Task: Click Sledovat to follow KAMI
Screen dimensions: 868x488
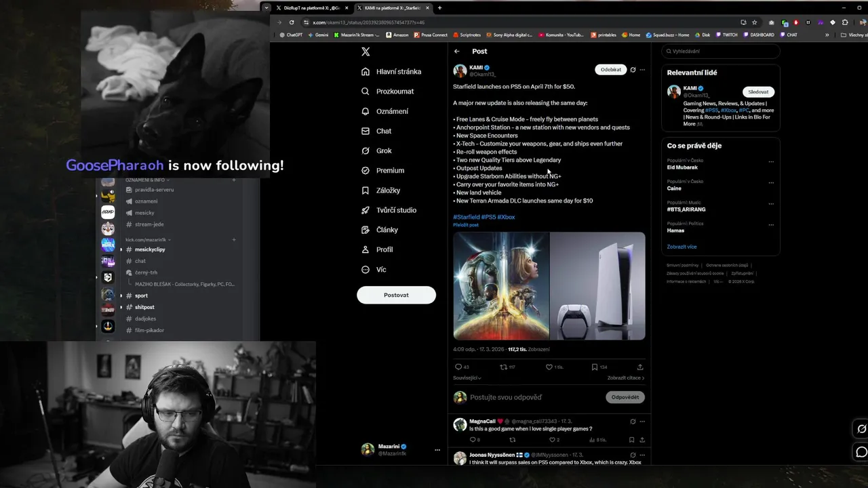Action: pos(758,92)
